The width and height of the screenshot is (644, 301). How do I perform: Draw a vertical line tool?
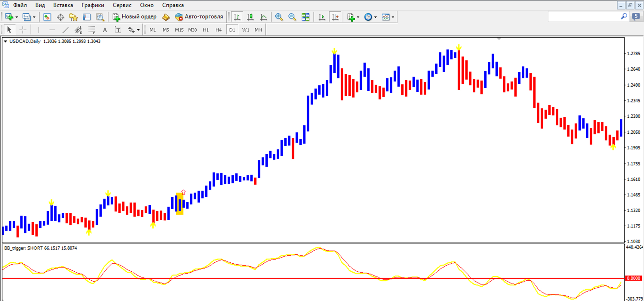[39, 30]
